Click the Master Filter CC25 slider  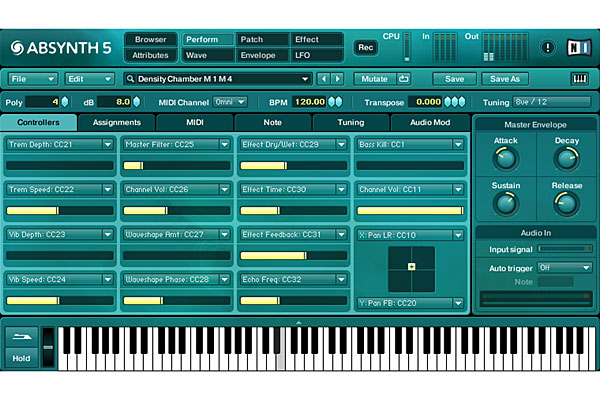tap(176, 165)
